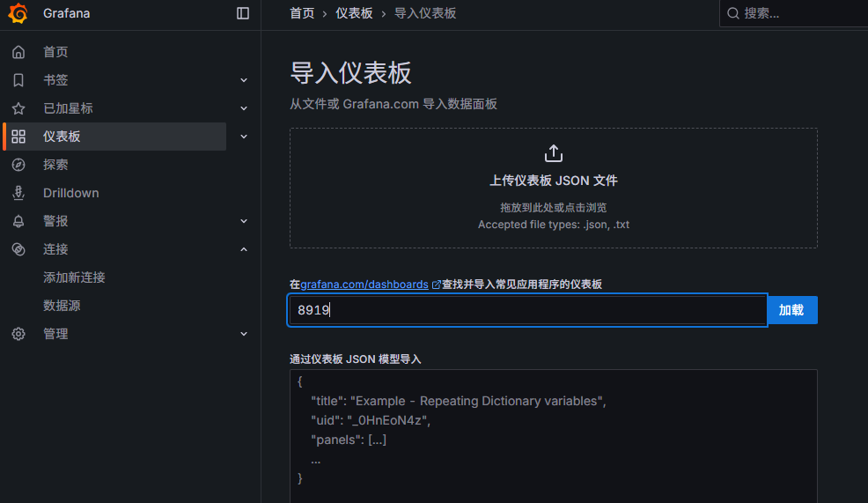Click the 上传仪表板 JSON 文件 drop zone
This screenshot has width=868, height=503.
pos(554,189)
